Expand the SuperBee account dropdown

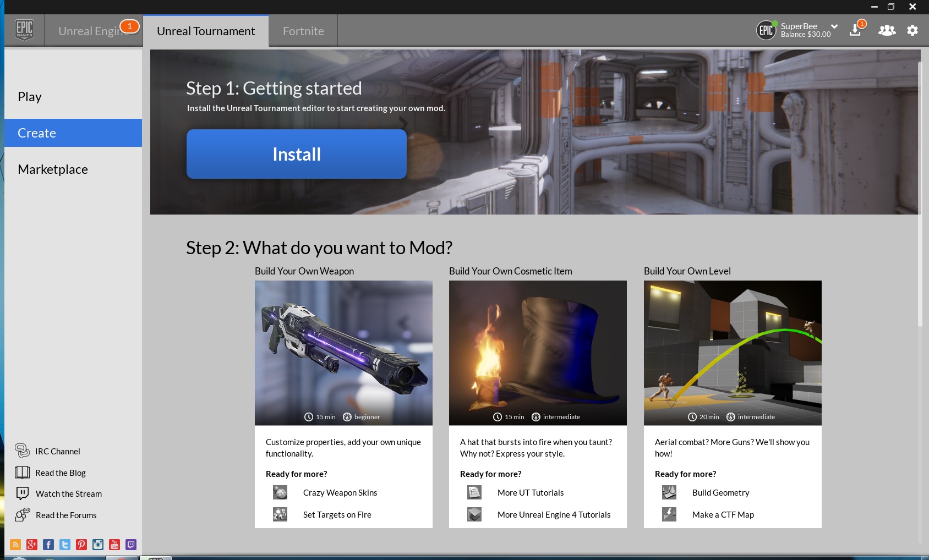click(834, 26)
